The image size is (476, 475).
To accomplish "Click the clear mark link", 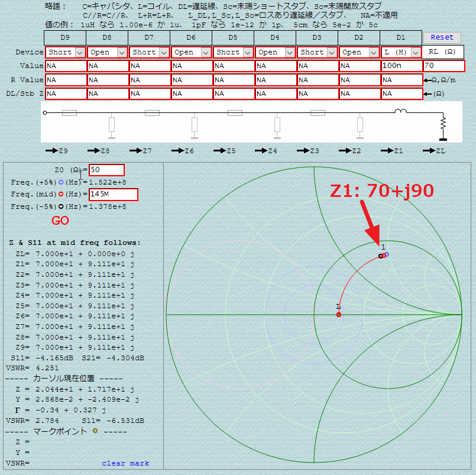I will 125,463.
